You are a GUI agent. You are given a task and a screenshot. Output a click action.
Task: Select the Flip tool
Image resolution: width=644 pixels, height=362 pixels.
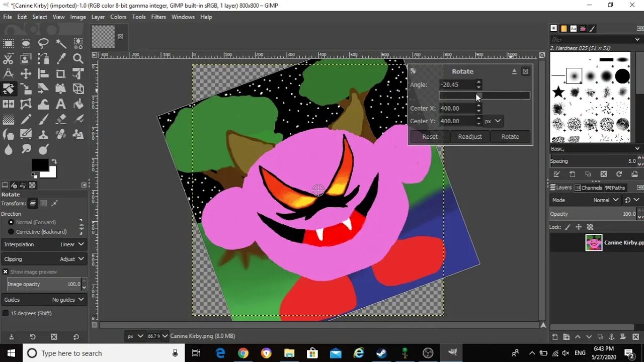coord(9,104)
